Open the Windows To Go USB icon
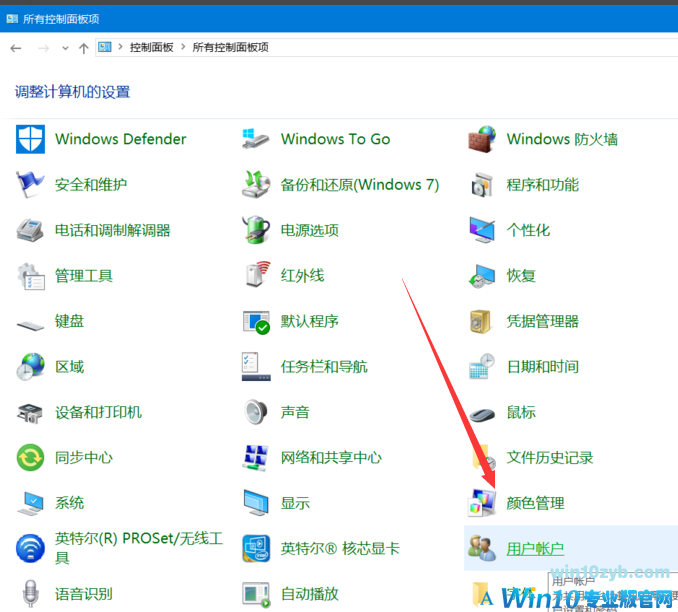This screenshot has height=612, width=678. tap(256, 139)
